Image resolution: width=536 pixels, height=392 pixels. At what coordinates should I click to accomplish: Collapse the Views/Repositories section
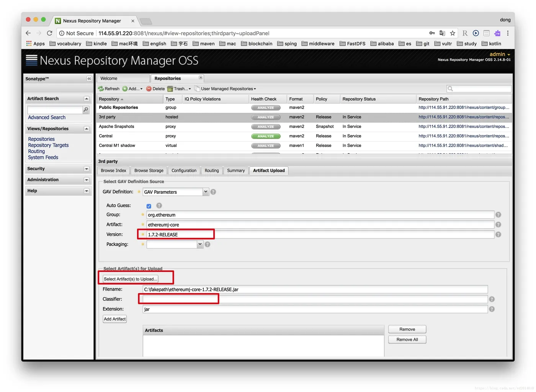[x=87, y=129]
